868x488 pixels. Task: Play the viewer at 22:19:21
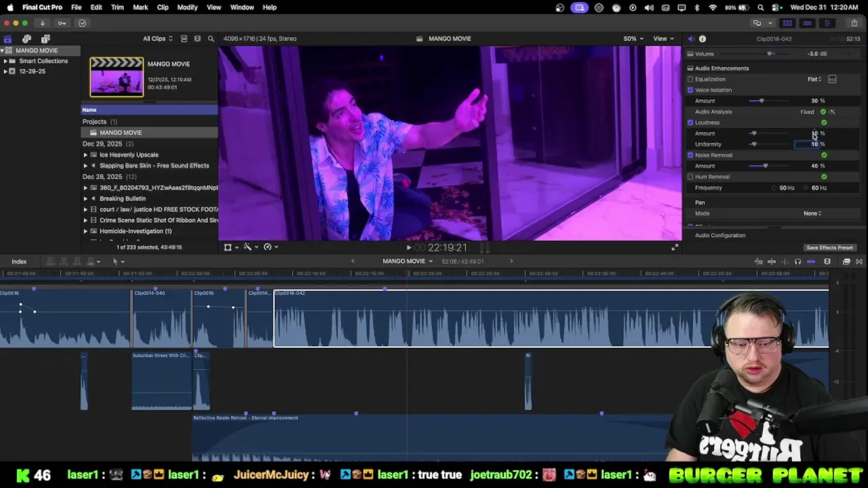click(408, 248)
